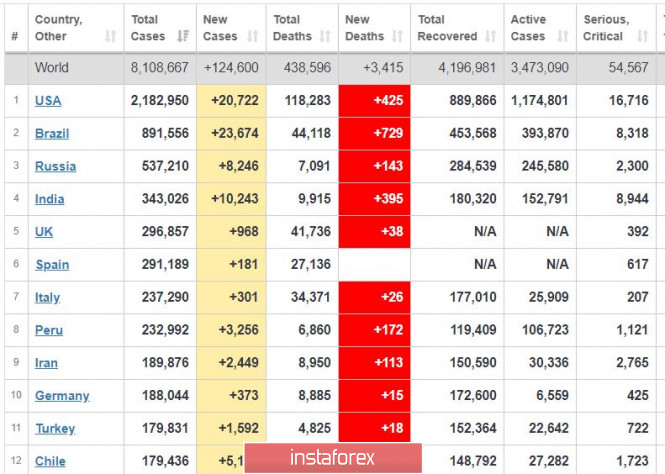Viewport: 665px width, 474px height.
Task: Open the UK country link
Action: [x=44, y=232]
